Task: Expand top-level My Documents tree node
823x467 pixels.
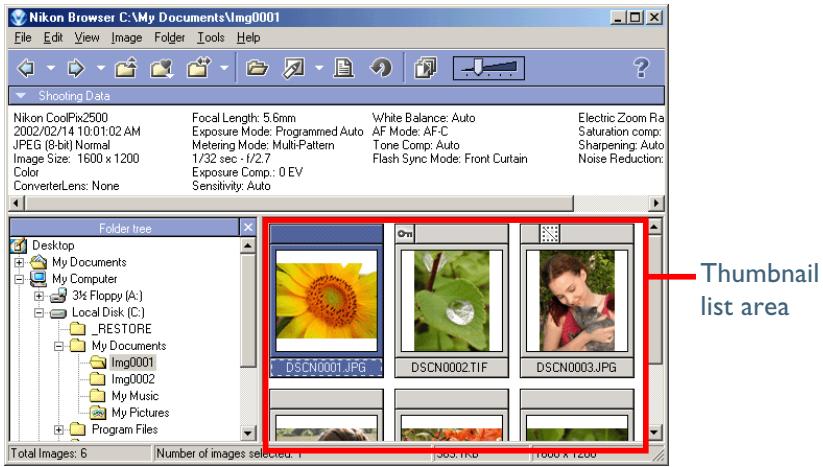Action: [19, 262]
